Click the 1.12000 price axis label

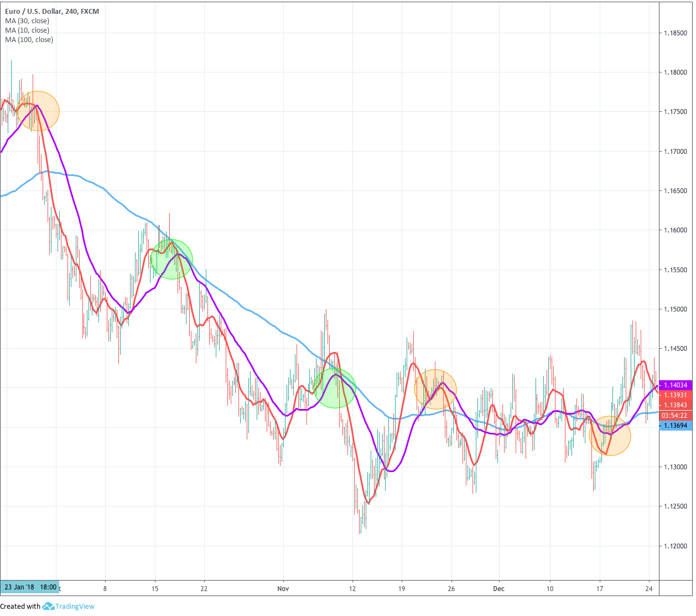tap(675, 546)
